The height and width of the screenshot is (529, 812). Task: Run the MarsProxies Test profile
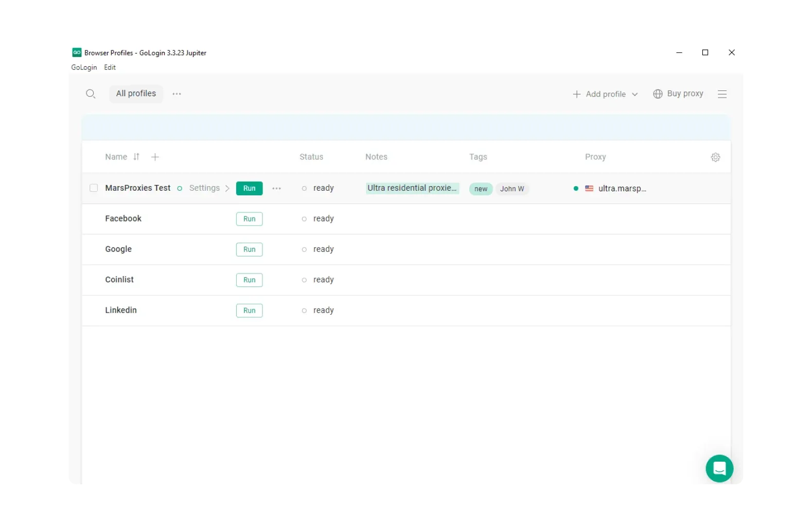tap(250, 189)
